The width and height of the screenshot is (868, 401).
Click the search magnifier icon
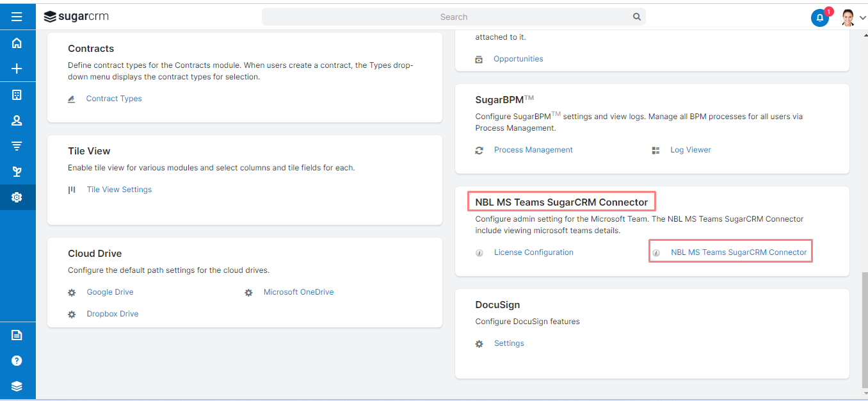coord(637,17)
